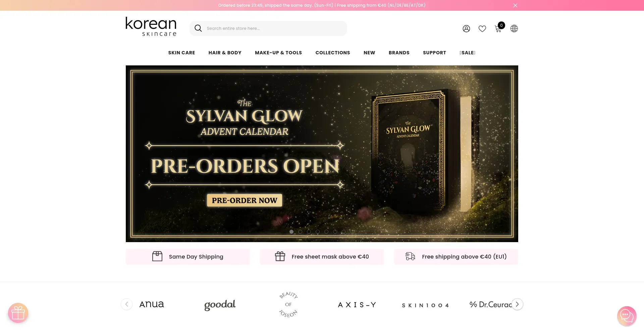Open the COLLECTIONS menu item
This screenshot has height=333, width=644.
click(333, 53)
